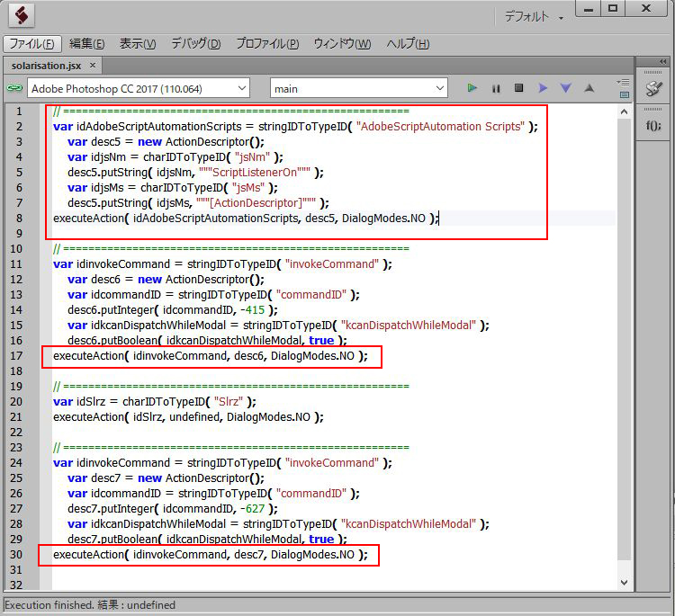Screen dimensions: 675x616
Task: Open the f(); functions panel icon
Action: pos(653,126)
